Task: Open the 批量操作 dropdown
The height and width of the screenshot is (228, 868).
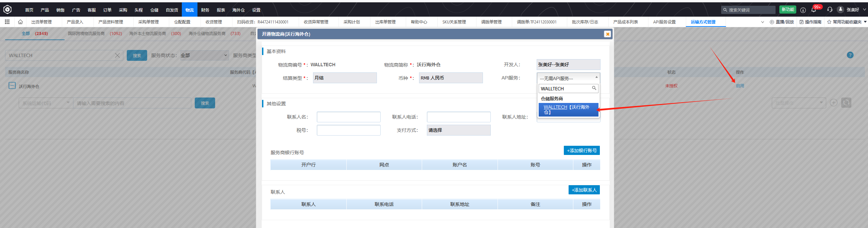Action: point(799,103)
